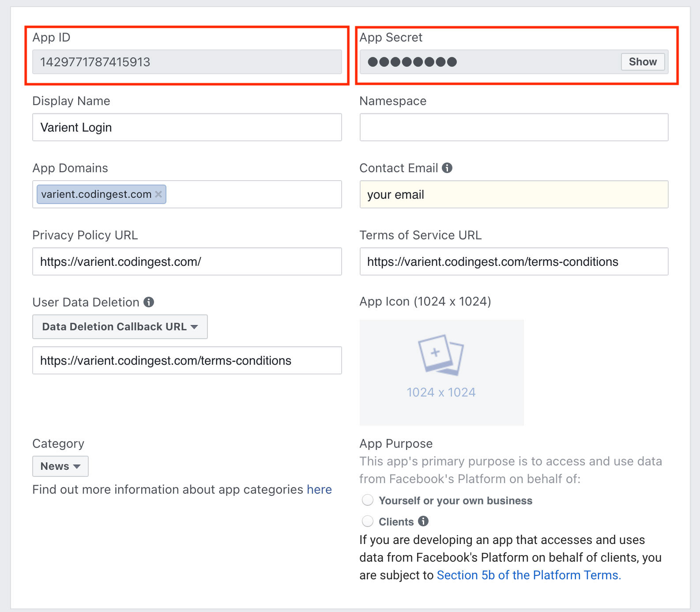Click the Contact Email input field
The height and width of the screenshot is (612, 700).
pyautogui.click(x=514, y=194)
